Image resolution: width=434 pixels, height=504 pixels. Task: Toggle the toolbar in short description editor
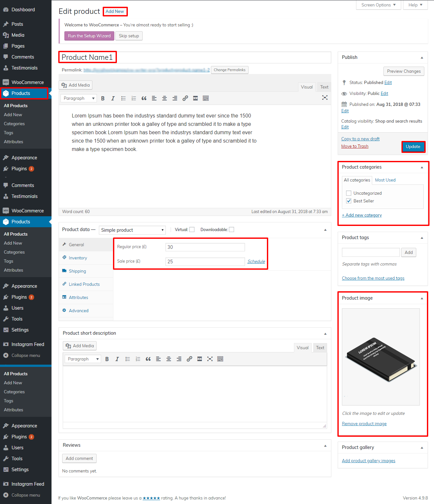(220, 359)
